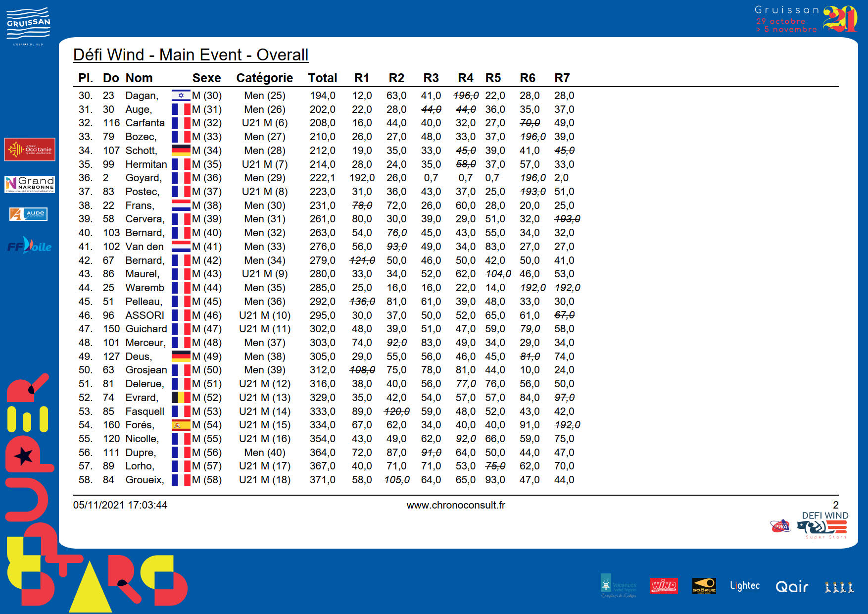Click the 29 octobre > 5 novembre date text
Viewport: 868px width, 614px height.
click(786, 25)
